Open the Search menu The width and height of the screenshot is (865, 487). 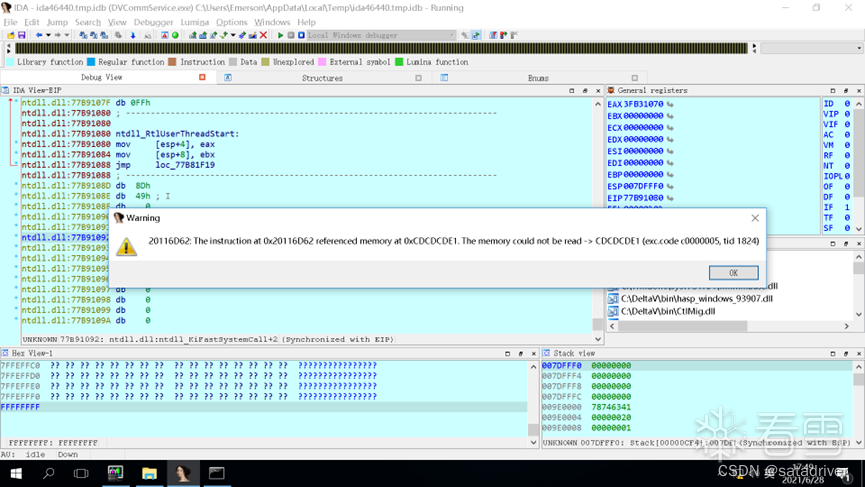click(88, 22)
